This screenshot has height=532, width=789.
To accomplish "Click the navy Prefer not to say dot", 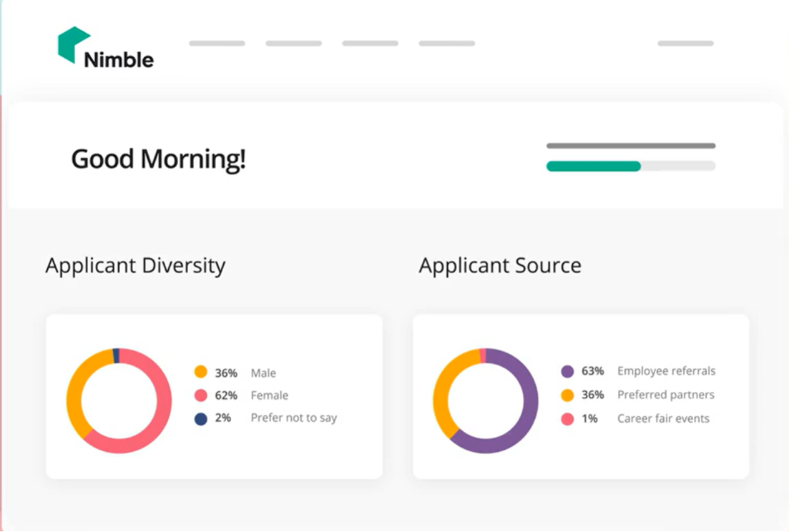I will [x=201, y=418].
